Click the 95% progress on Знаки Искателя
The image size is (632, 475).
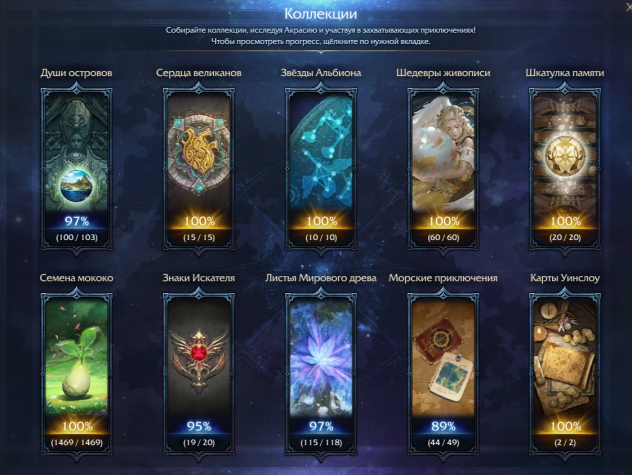click(199, 426)
